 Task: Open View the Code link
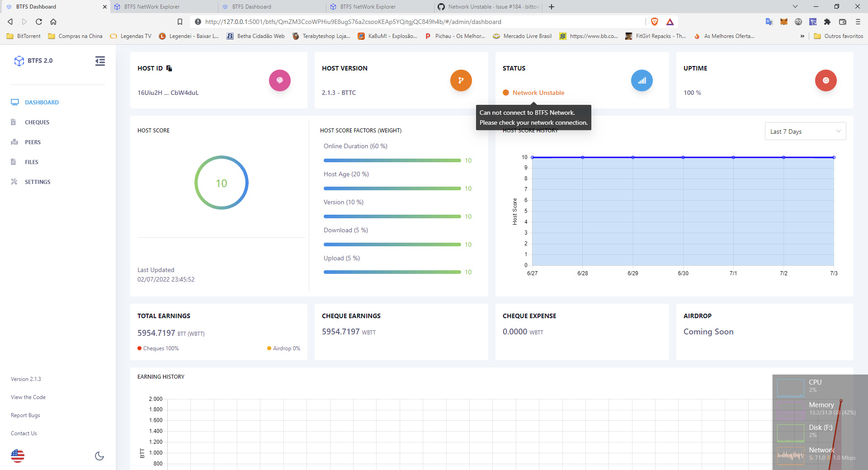[28, 397]
